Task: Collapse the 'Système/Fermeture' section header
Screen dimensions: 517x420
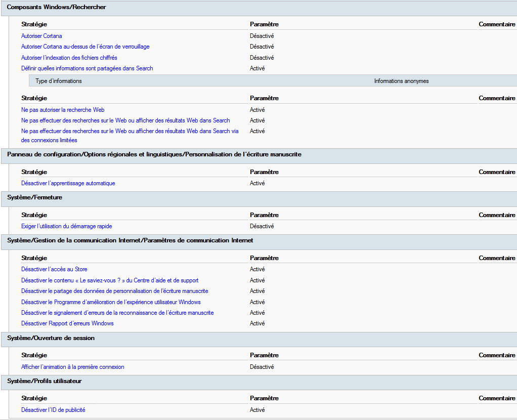Action: 34,197
